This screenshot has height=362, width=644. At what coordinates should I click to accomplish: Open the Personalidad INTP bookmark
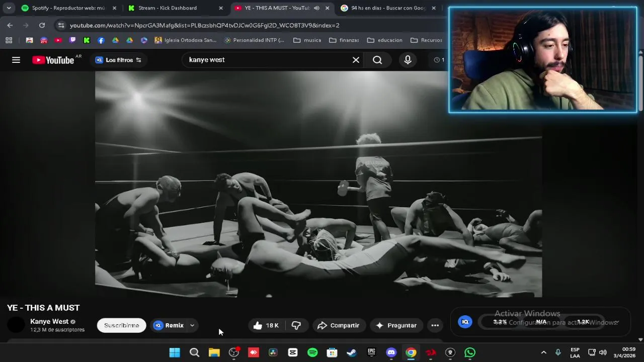[x=255, y=40]
